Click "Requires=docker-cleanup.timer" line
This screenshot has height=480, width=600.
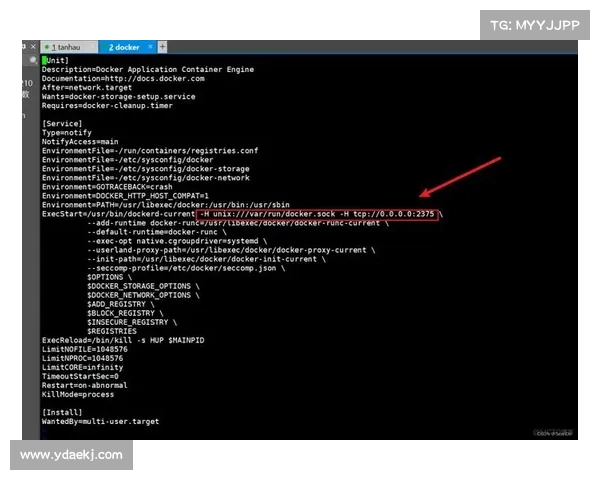[107, 106]
